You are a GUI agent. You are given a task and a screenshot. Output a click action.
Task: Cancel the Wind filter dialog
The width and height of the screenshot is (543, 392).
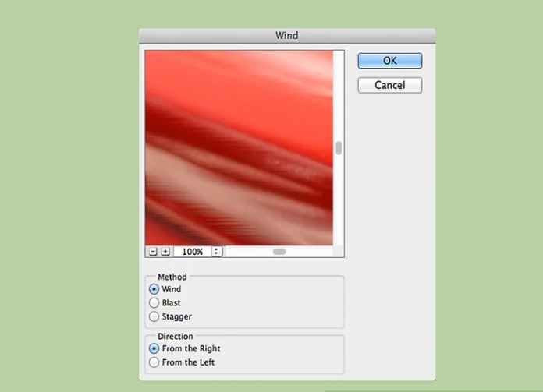point(389,85)
